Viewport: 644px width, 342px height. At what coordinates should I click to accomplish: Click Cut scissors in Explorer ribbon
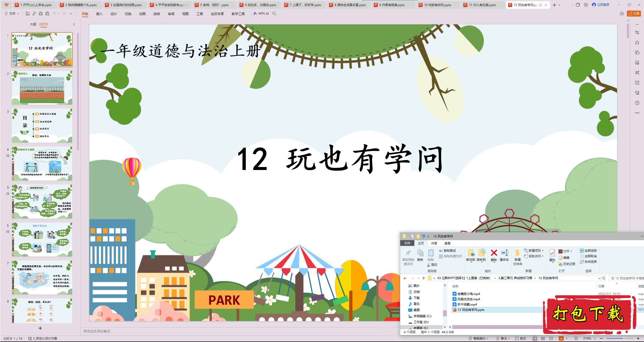click(432, 265)
